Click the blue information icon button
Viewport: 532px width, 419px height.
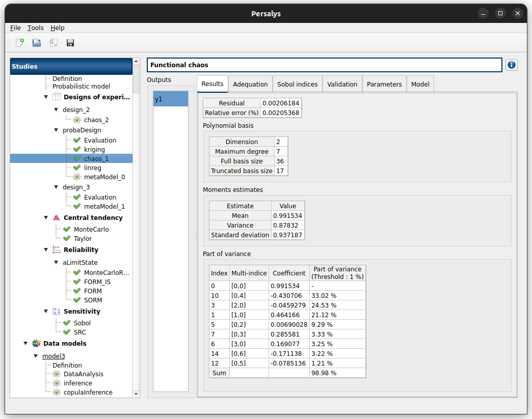tap(512, 65)
